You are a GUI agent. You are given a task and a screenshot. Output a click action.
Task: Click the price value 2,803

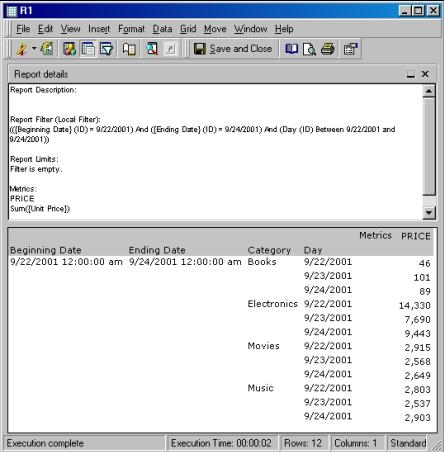[418, 390]
